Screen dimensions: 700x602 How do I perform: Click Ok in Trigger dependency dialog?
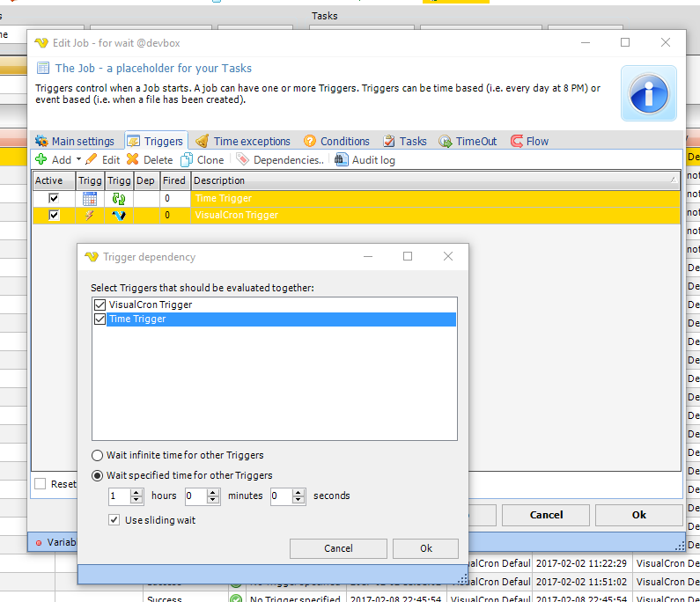click(425, 548)
